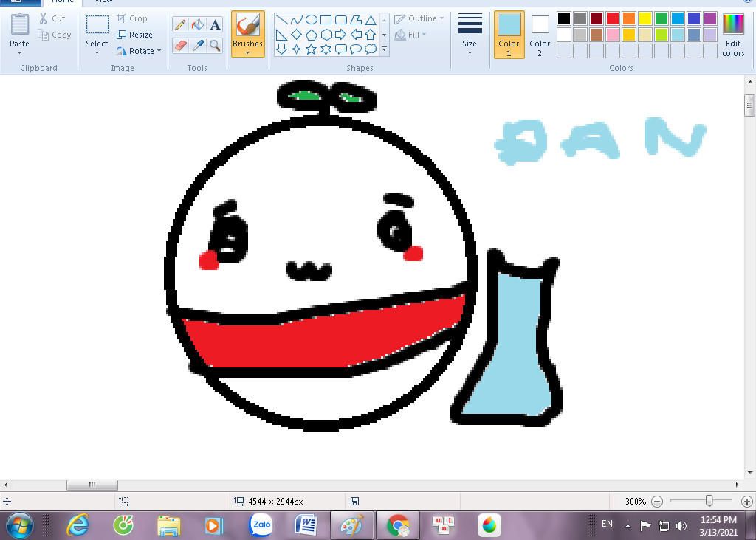The image size is (756, 540).
Task: Expand the Brushes dropdown arrow
Action: pyautogui.click(x=248, y=52)
